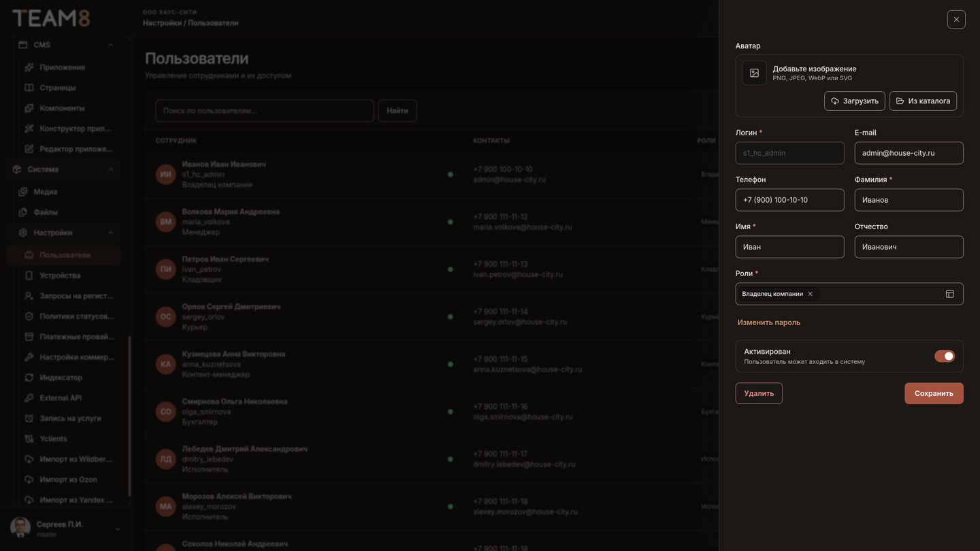Screen dimensions: 980x551
Task: Click the External API key icon
Action: [x=29, y=398]
